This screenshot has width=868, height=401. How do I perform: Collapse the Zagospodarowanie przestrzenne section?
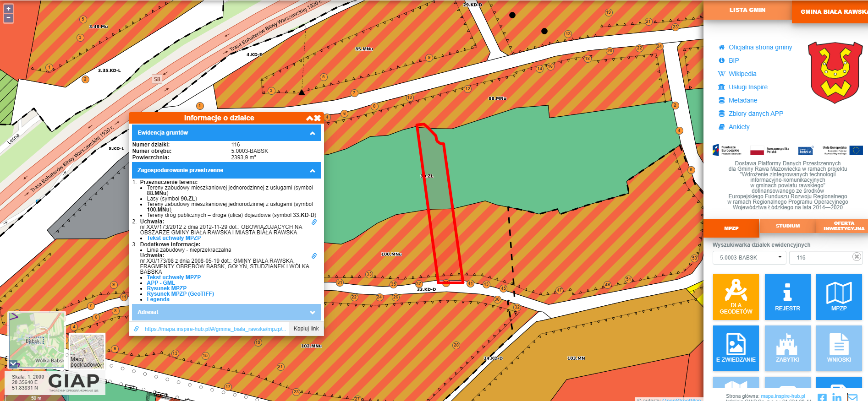click(313, 171)
